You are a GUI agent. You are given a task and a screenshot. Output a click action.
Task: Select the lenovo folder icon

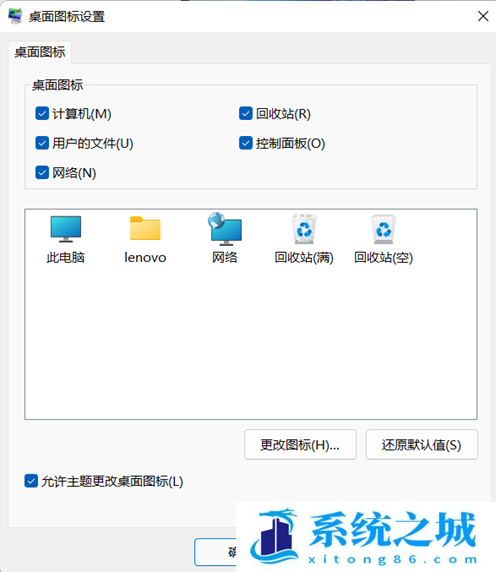(x=145, y=229)
